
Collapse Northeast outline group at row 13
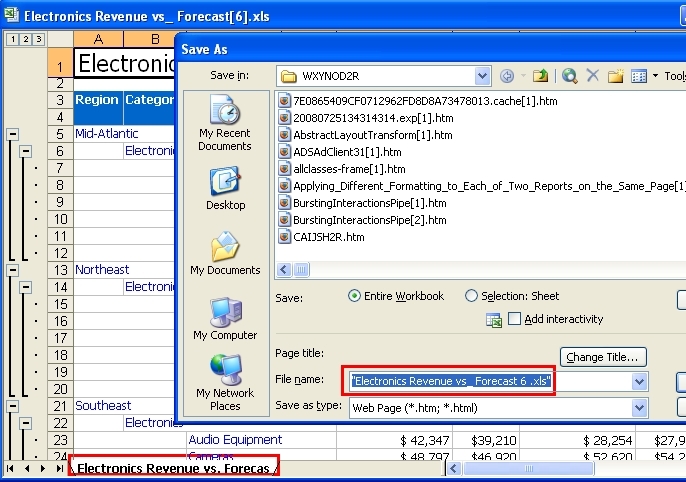point(13,270)
